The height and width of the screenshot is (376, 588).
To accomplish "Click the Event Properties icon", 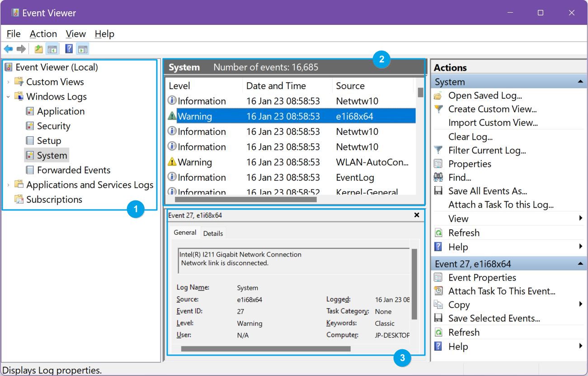I will 438,277.
